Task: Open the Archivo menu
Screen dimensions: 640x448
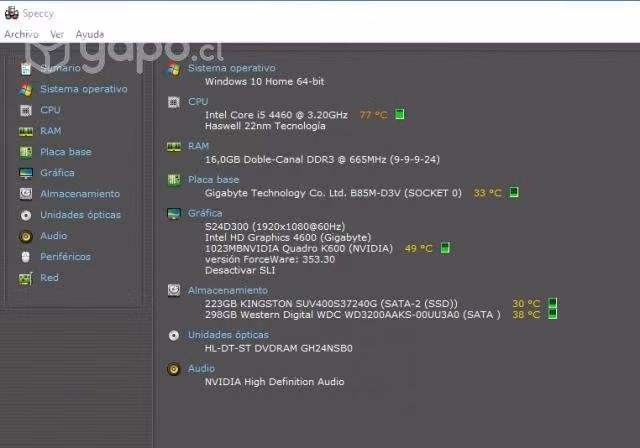Action: pyautogui.click(x=22, y=34)
